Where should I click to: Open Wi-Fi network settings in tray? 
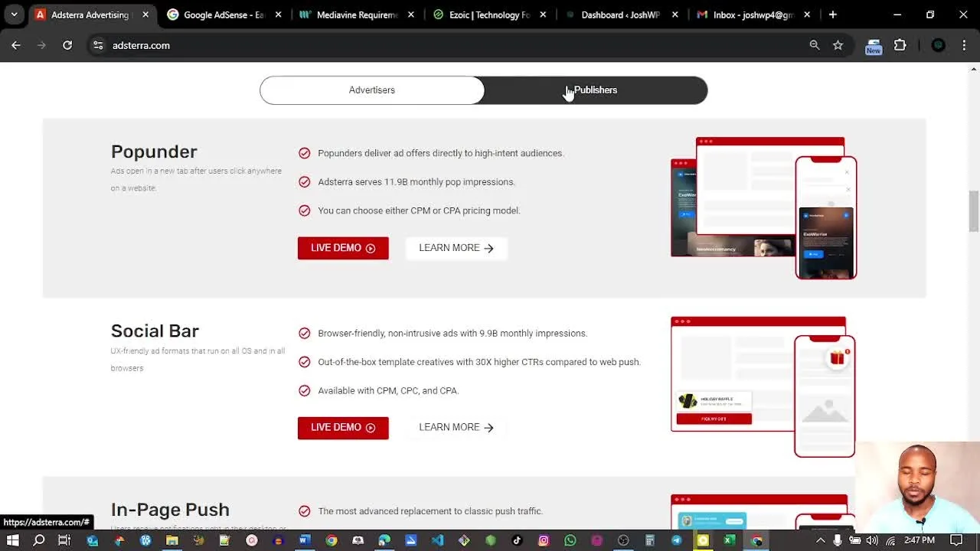889,540
